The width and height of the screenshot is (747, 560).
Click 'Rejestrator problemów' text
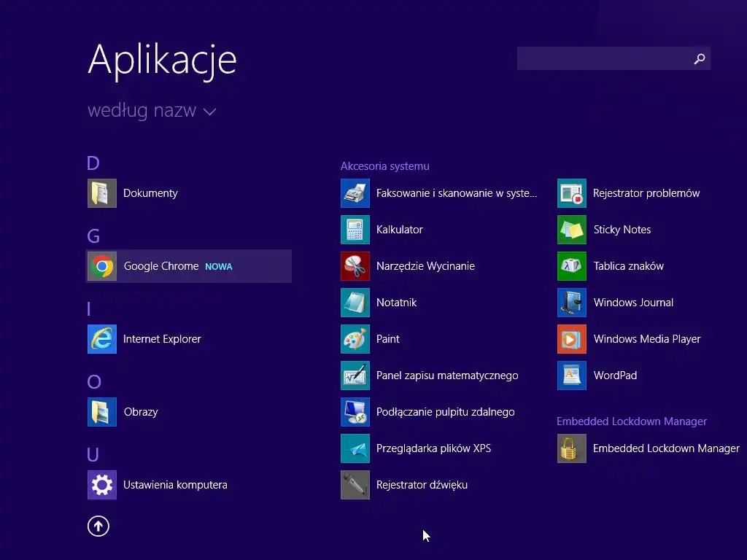tap(646, 193)
